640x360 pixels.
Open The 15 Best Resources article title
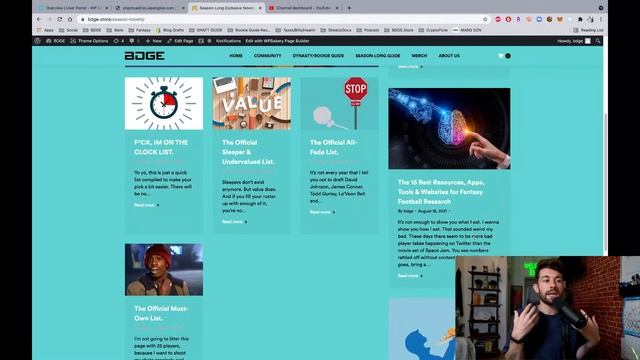click(x=441, y=192)
